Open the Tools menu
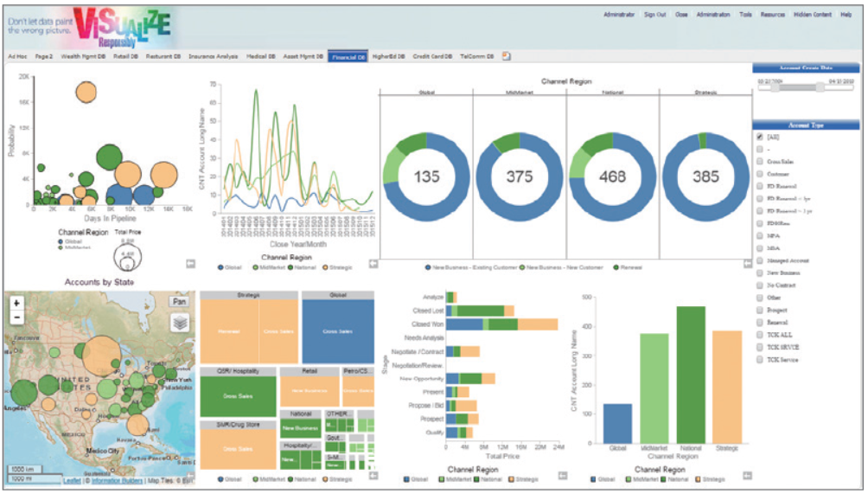Screen dimensions: 868x494 pyautogui.click(x=745, y=15)
